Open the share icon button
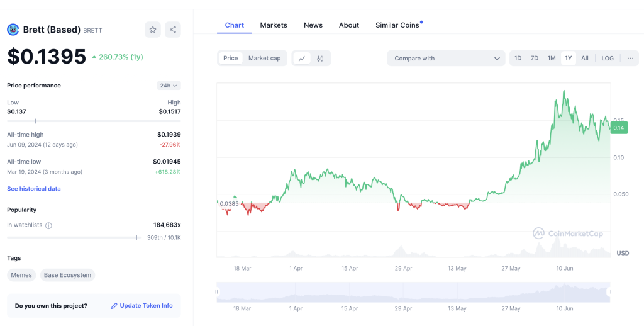 (173, 30)
